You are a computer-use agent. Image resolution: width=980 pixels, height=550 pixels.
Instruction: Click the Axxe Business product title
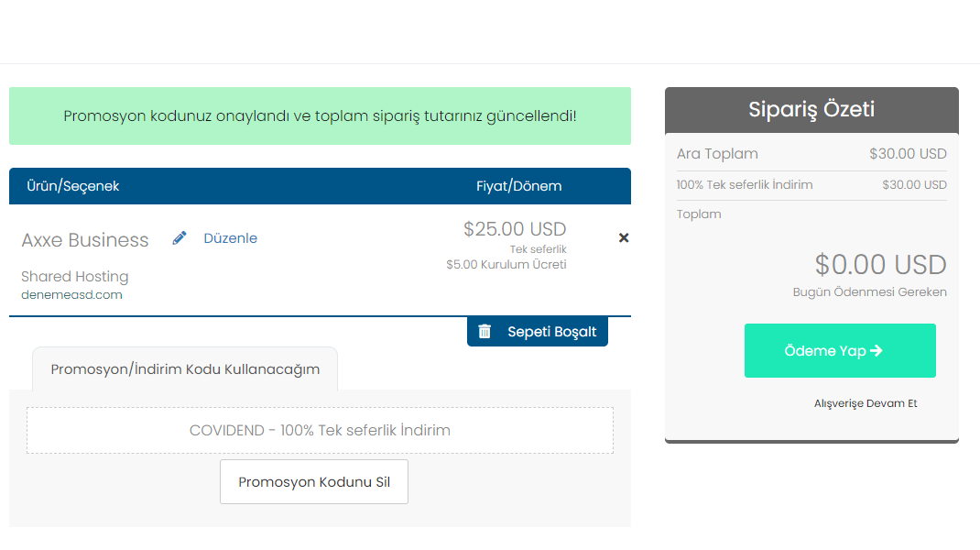tap(85, 240)
